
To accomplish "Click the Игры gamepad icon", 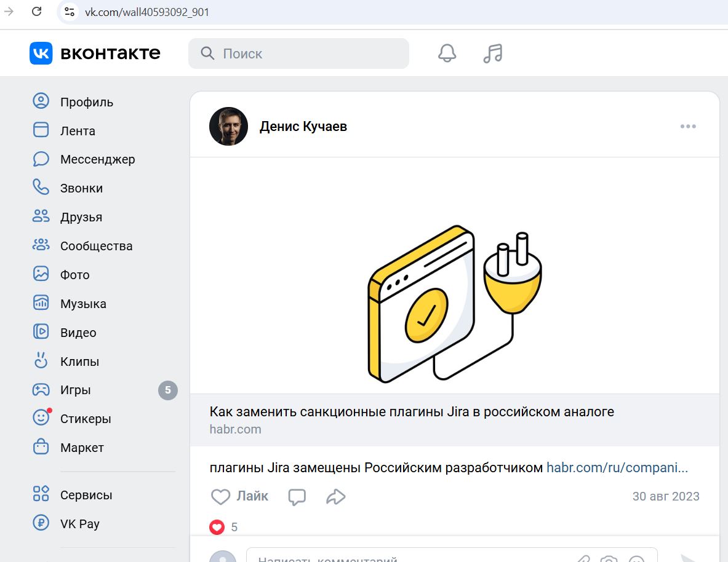I will pyautogui.click(x=41, y=389).
